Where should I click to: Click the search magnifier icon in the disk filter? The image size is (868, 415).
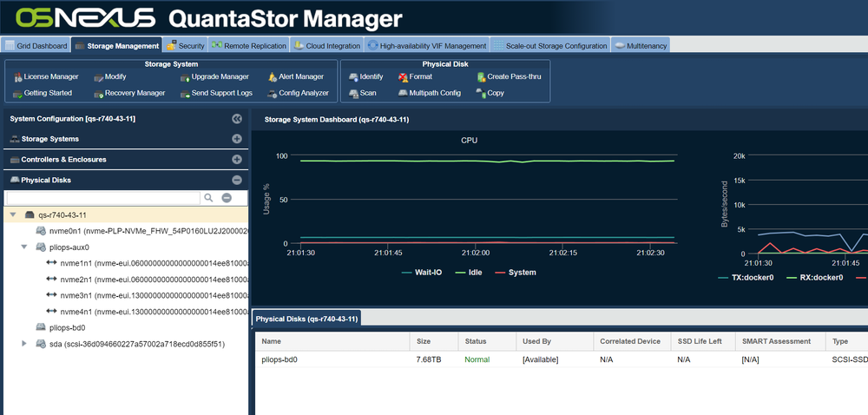pos(208,198)
